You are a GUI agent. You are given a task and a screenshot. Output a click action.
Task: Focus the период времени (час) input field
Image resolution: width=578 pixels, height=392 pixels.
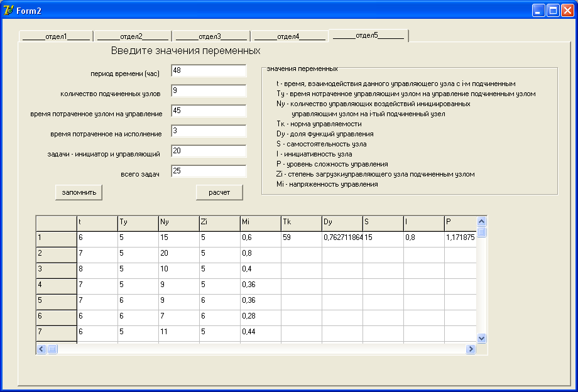pyautogui.click(x=209, y=70)
